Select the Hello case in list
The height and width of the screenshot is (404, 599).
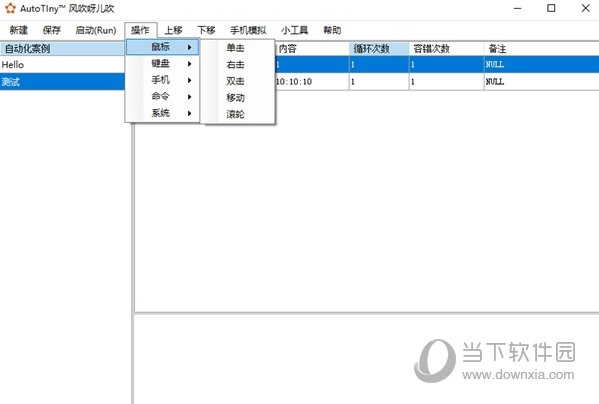point(62,65)
